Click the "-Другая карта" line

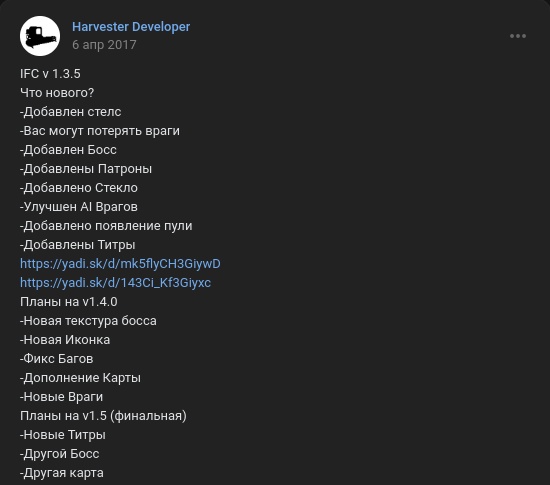[x=62, y=473]
